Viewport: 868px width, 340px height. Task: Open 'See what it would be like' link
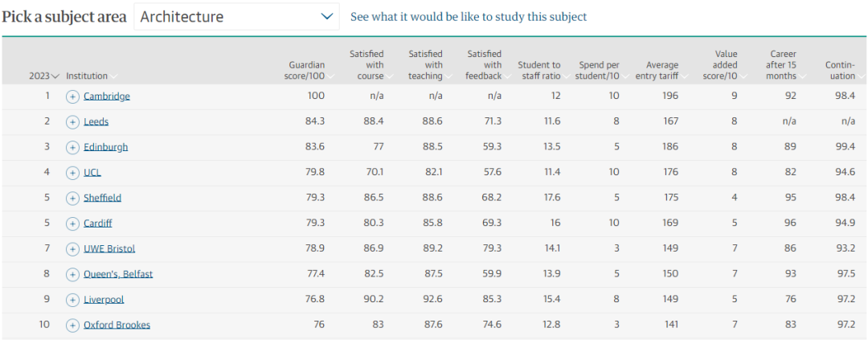pos(469,17)
